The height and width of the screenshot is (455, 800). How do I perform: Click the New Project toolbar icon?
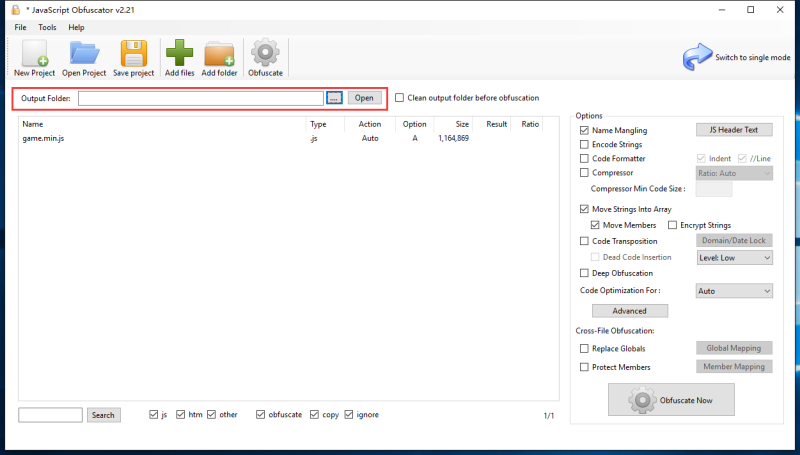click(35, 54)
